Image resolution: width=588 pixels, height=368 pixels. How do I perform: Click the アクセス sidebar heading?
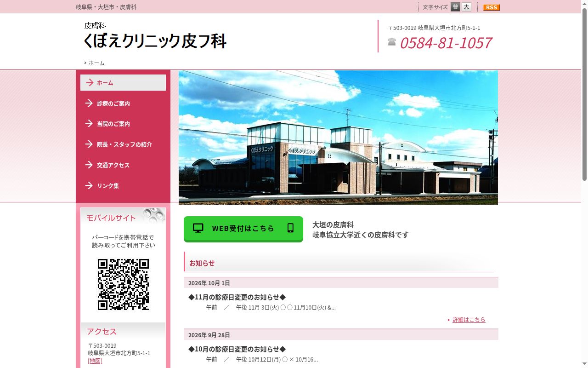(x=102, y=332)
